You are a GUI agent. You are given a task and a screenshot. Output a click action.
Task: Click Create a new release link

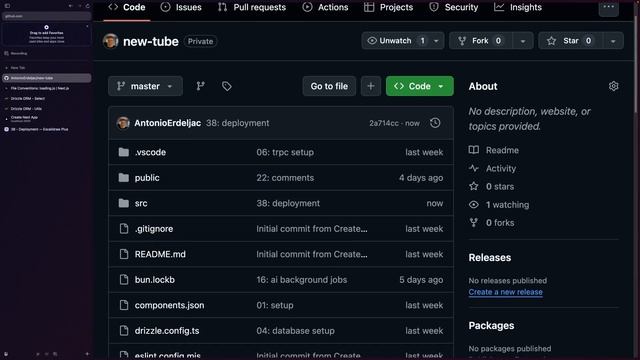(x=505, y=292)
